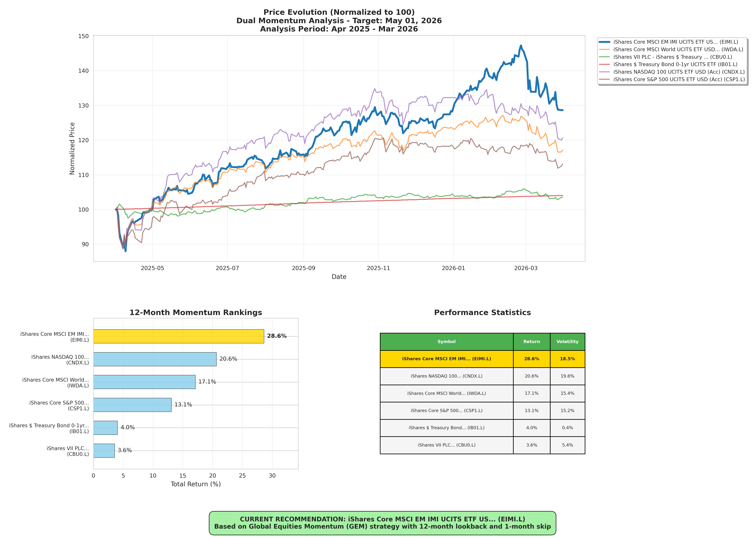Viewport: 756px width, 539px height.
Task: Click the "Price Evolution (Normalized to 100)" chart title
Action: pyautogui.click(x=339, y=12)
